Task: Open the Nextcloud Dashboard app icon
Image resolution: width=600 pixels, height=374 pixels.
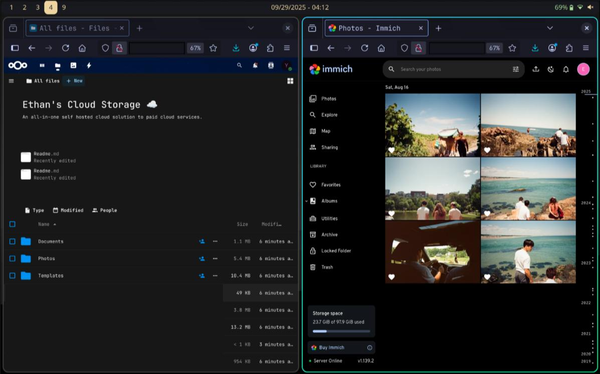Action: point(42,66)
